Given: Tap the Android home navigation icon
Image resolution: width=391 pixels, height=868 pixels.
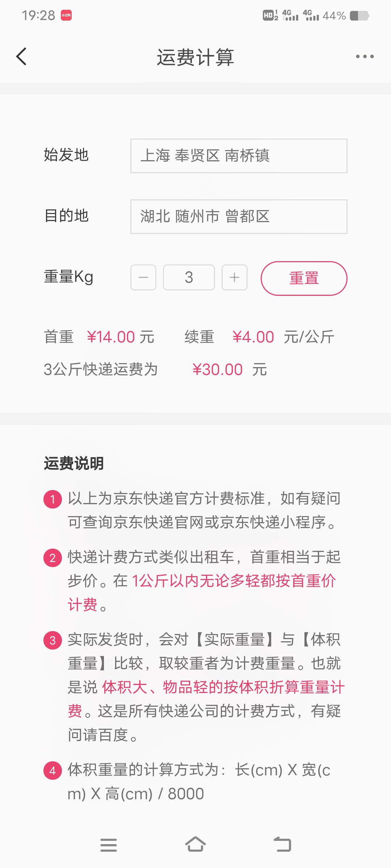Looking at the screenshot, I should [x=195, y=844].
